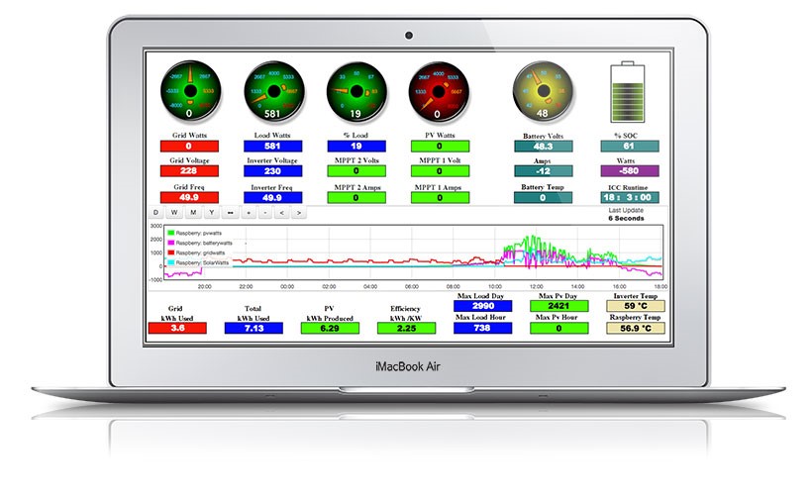
Task: Click the % SOC value 61
Action: click(x=630, y=147)
